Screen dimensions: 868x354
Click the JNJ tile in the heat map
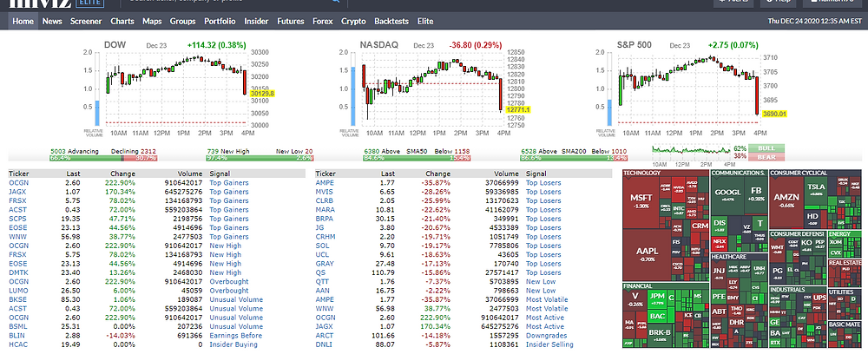click(718, 273)
